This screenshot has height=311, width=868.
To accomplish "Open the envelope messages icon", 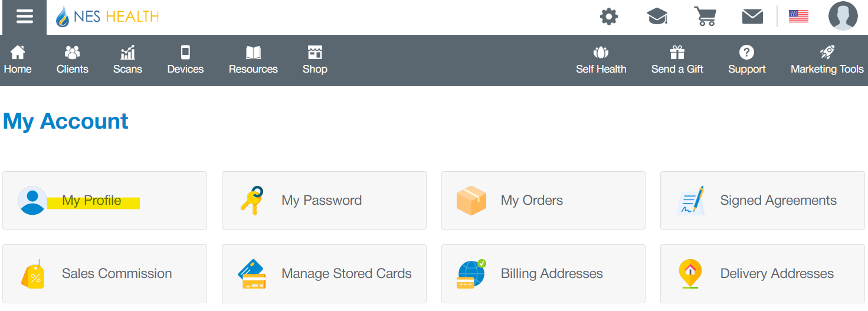I will point(752,17).
